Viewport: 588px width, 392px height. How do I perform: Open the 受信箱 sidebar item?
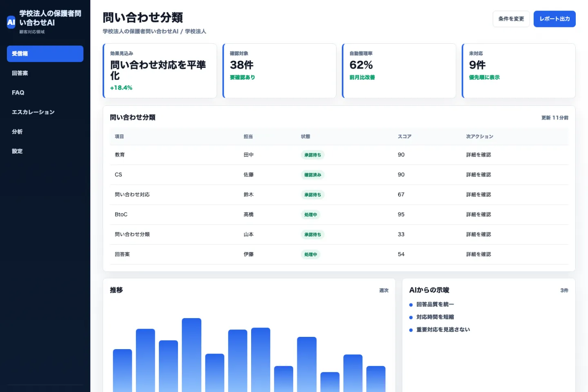[x=45, y=53]
